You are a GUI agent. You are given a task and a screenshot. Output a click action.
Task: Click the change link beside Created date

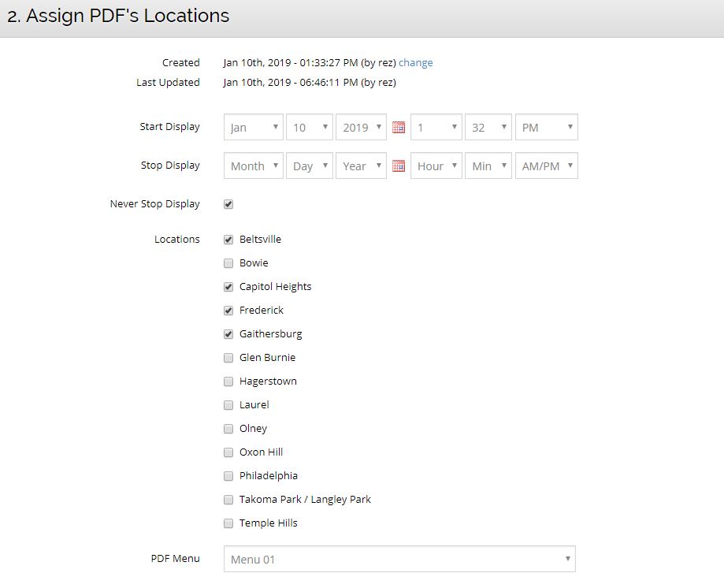(415, 63)
